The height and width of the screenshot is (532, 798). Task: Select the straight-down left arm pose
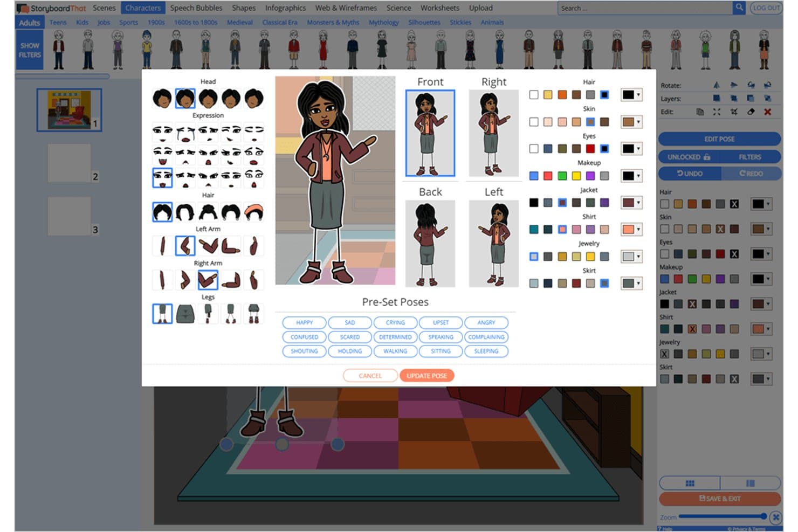click(x=162, y=246)
